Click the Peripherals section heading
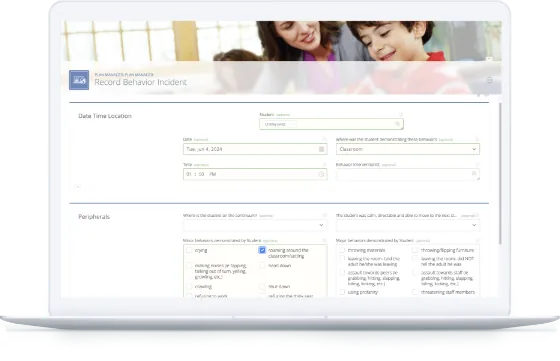 click(94, 217)
